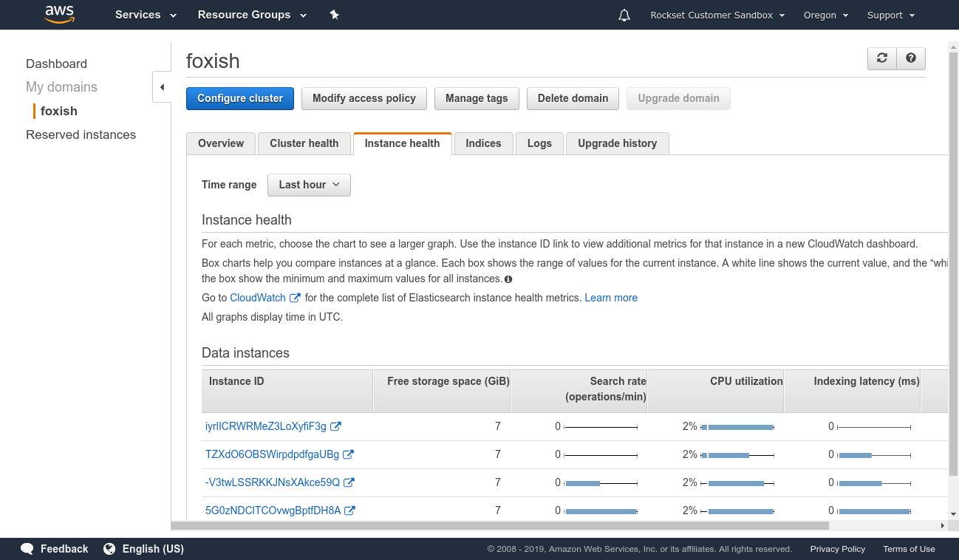Click external icon beside -V3twLSSRKKJNsXAkce59Q
Viewport: 959px width, 560px height.
(349, 482)
